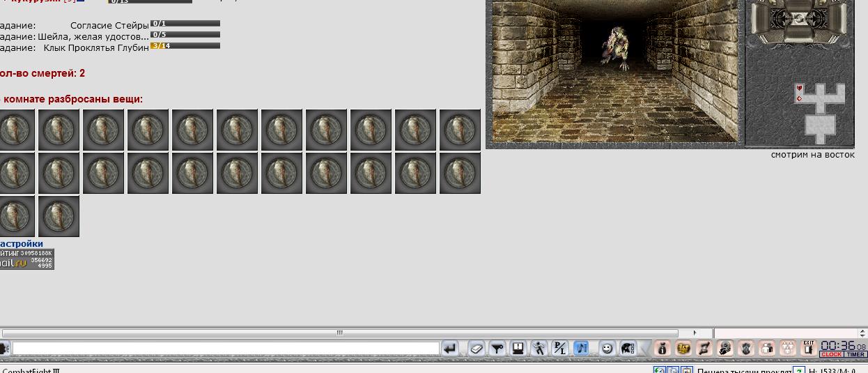Open the chat filter funnel icon
This screenshot has width=868, height=373.
coord(497,348)
